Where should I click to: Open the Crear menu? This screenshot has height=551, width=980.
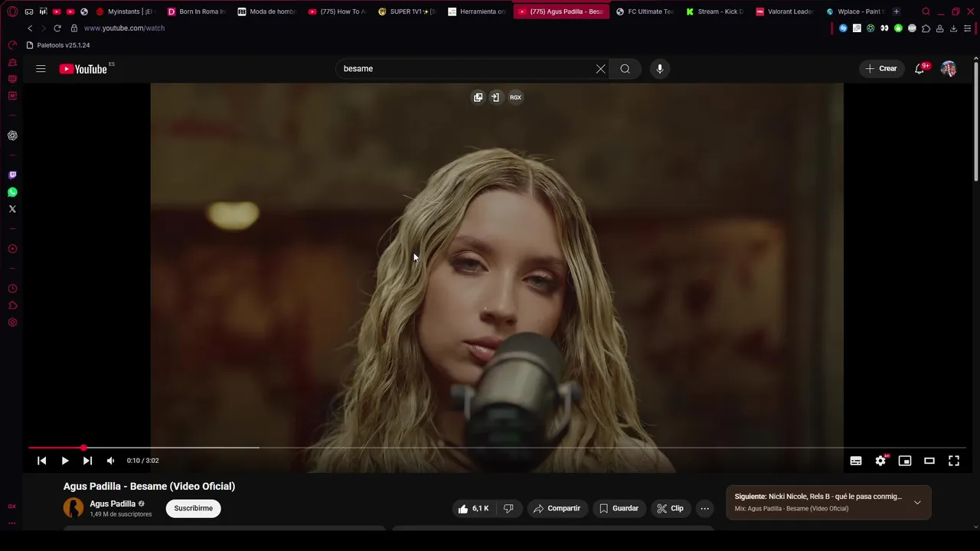pos(881,69)
